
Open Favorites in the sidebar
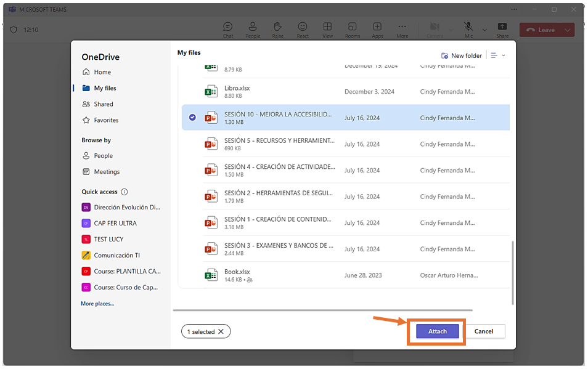coord(106,120)
